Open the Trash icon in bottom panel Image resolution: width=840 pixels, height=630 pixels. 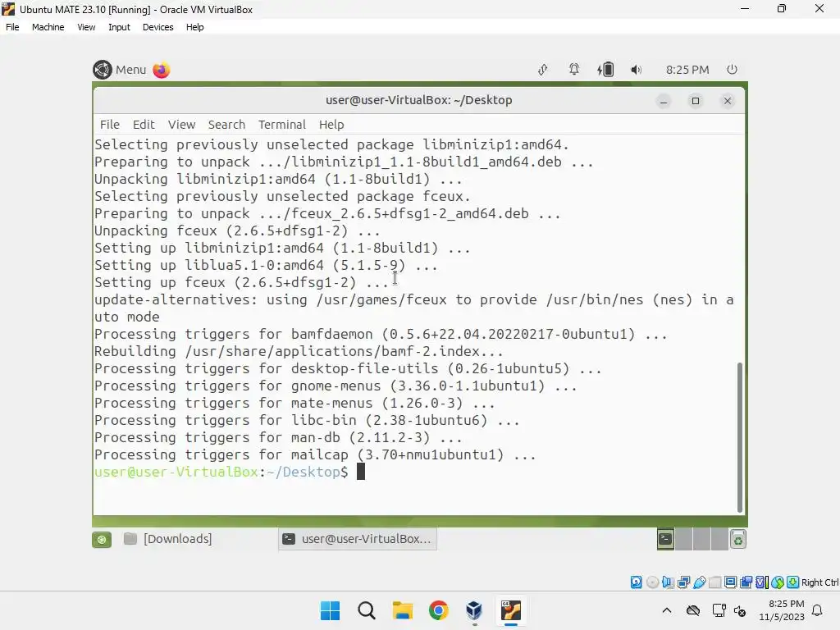pos(738,540)
